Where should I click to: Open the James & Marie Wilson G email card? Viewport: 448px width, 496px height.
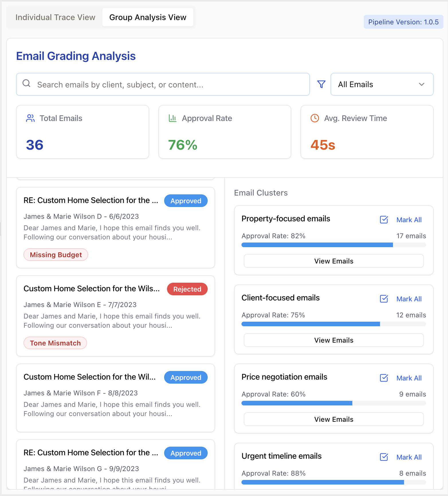pyautogui.click(x=115, y=464)
